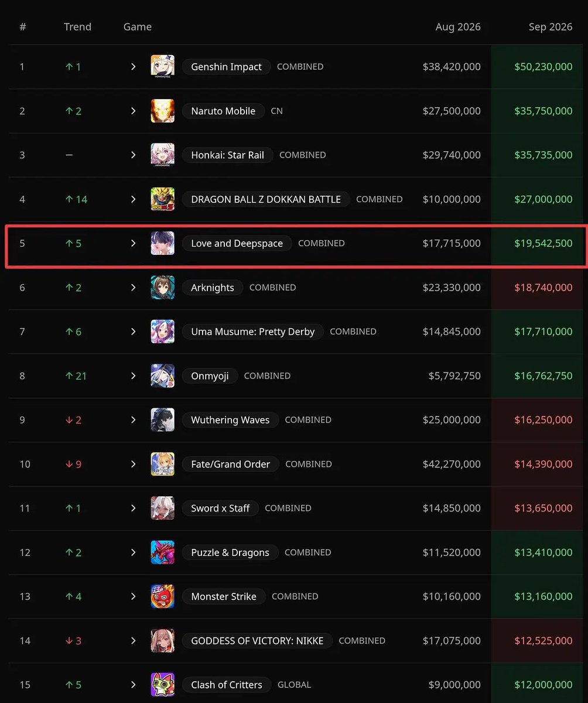Click the Genshin Impact game icon

pos(162,67)
